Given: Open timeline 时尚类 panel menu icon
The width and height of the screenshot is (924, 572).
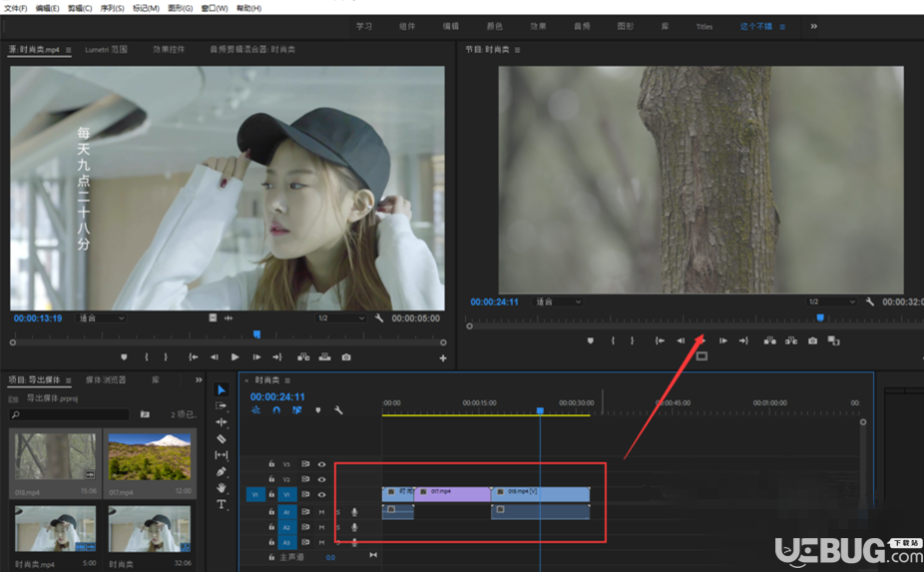Looking at the screenshot, I should [287, 380].
